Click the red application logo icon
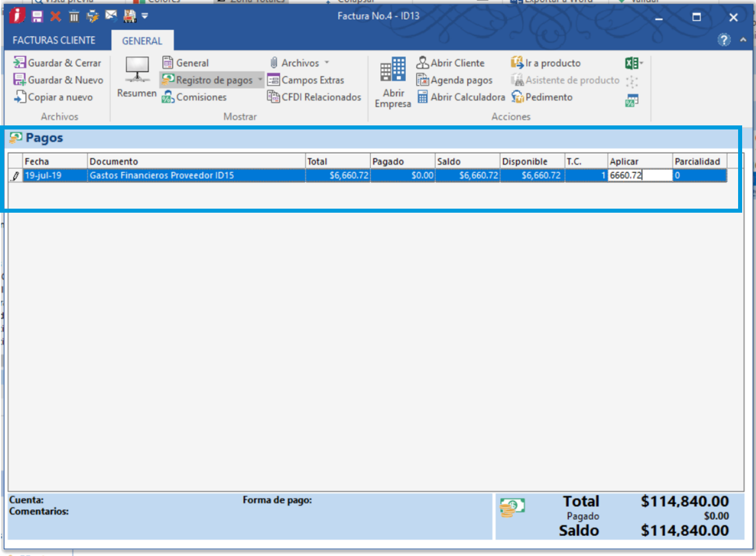The width and height of the screenshot is (756, 556). pos(16,16)
